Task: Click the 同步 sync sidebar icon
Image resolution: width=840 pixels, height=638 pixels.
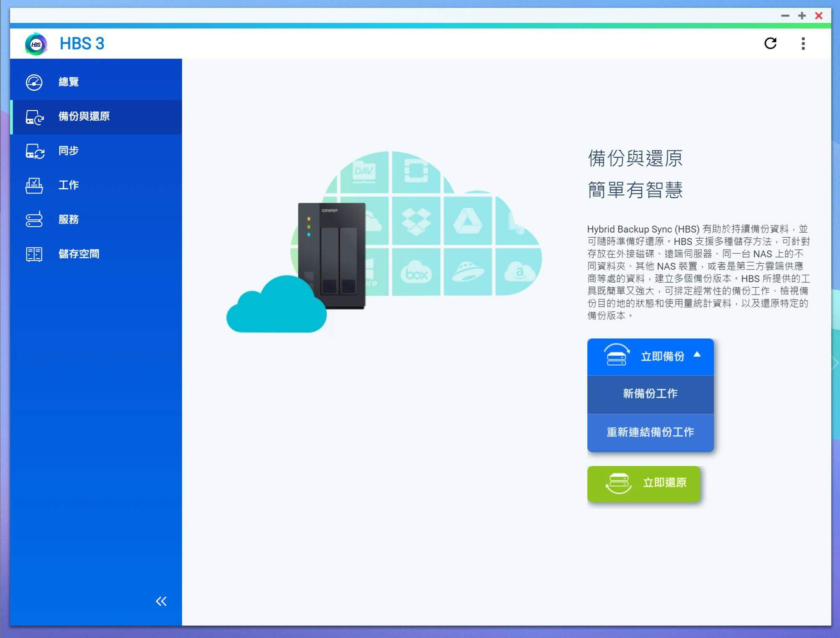Action: [x=35, y=151]
